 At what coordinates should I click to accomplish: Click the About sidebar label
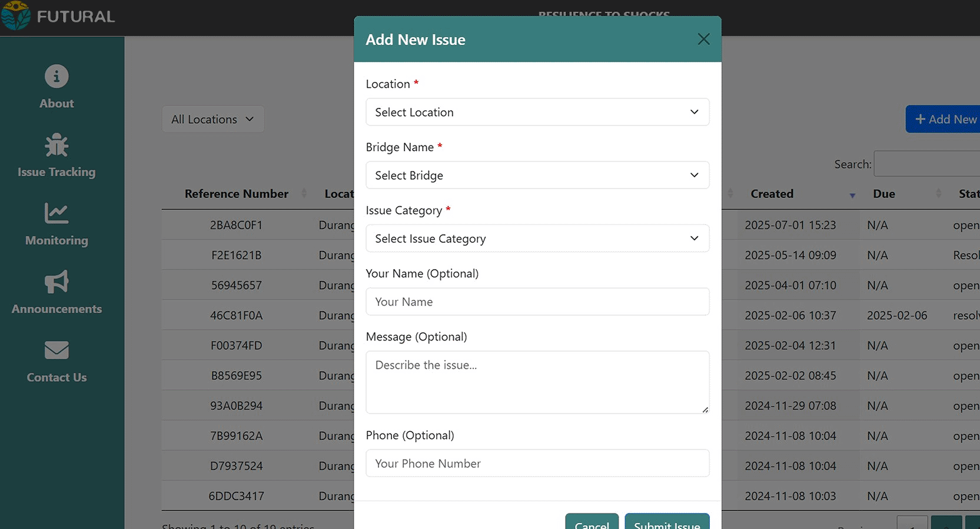(x=57, y=103)
